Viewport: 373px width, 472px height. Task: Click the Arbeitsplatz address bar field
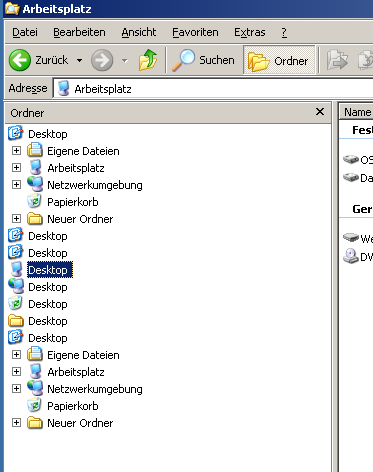(213, 89)
